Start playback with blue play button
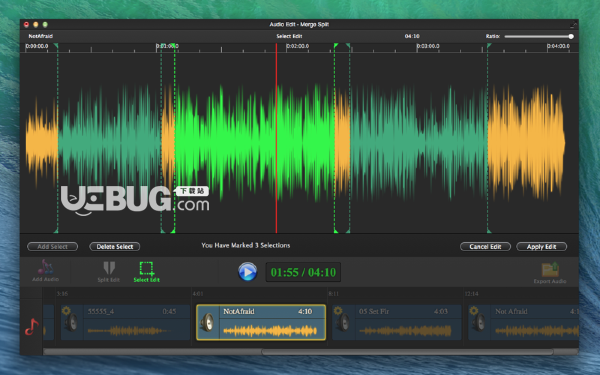Screen dimensions: 600x375 [247, 272]
